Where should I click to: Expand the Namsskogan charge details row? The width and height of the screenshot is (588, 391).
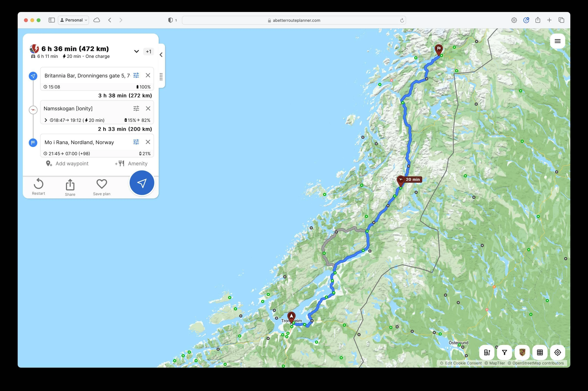tap(46, 120)
